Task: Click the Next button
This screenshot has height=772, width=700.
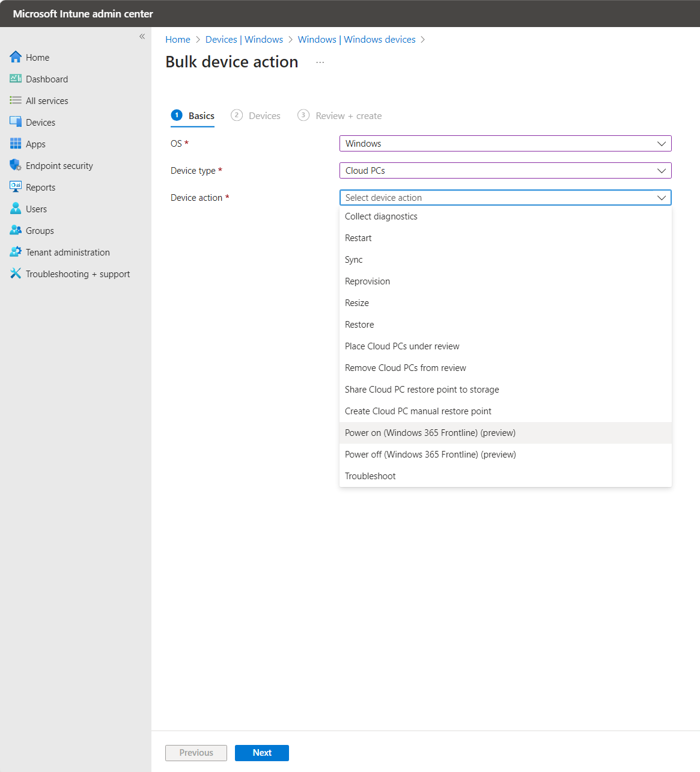Action: [262, 753]
